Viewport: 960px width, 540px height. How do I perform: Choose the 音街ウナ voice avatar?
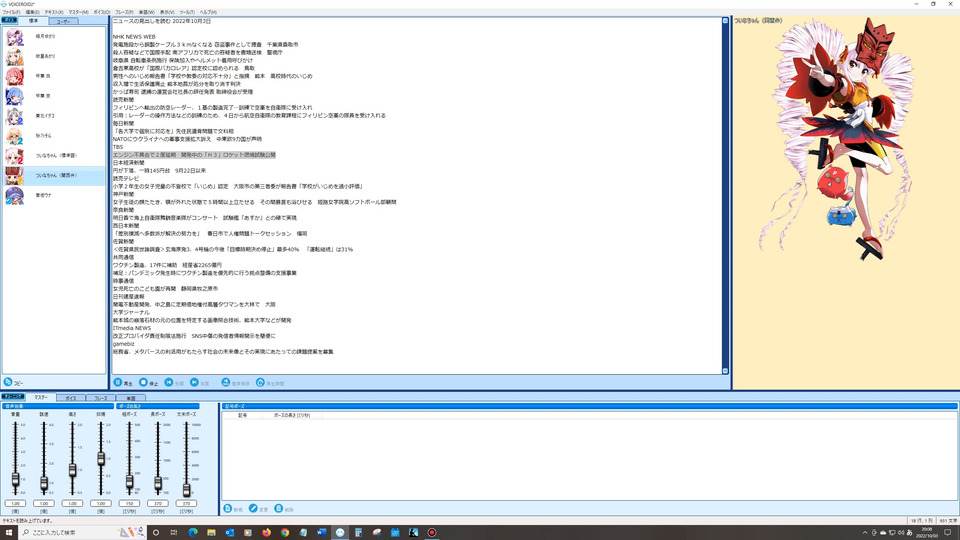15,195
